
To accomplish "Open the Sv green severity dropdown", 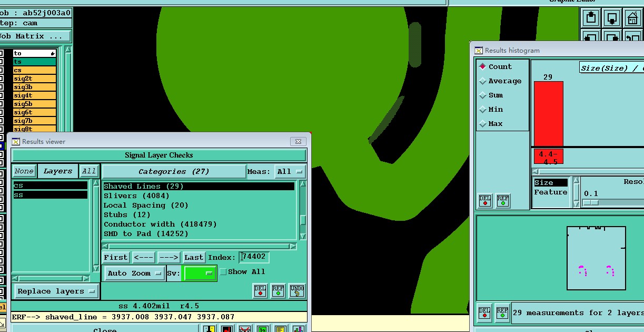I will [x=200, y=273].
